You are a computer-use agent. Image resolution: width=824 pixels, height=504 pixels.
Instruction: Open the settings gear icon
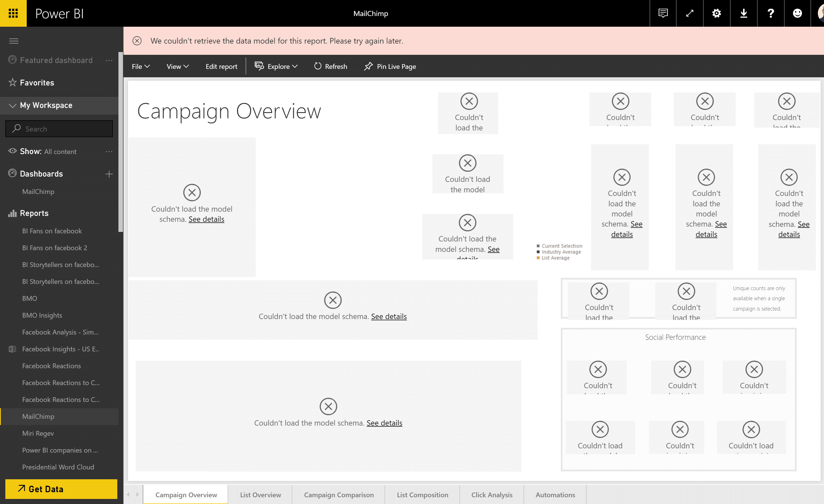pyautogui.click(x=716, y=13)
